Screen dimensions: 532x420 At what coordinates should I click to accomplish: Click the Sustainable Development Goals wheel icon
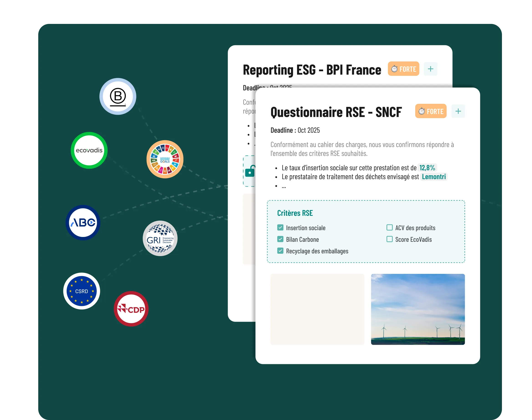click(x=165, y=159)
